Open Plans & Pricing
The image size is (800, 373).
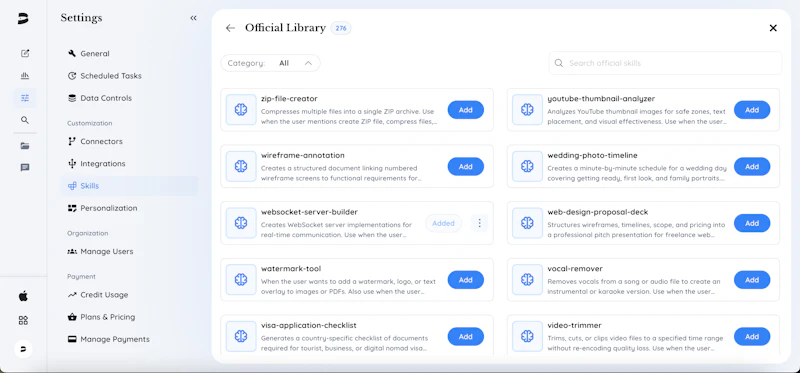click(129, 317)
